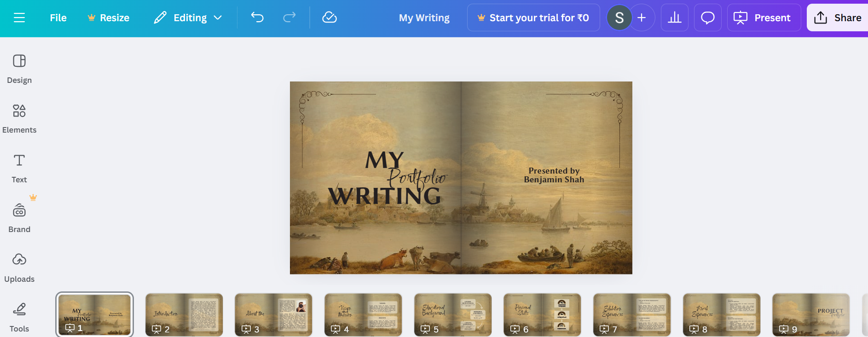Click the Present button
The image size is (868, 337).
point(764,17)
